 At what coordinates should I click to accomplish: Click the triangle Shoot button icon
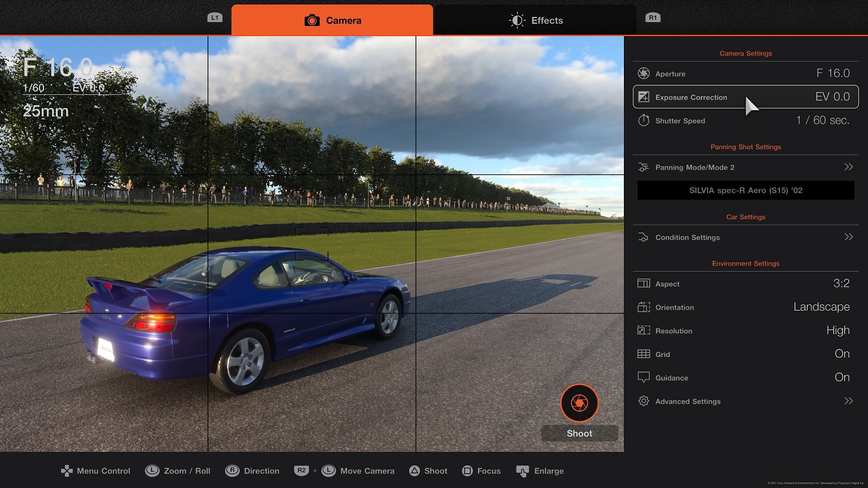[415, 470]
